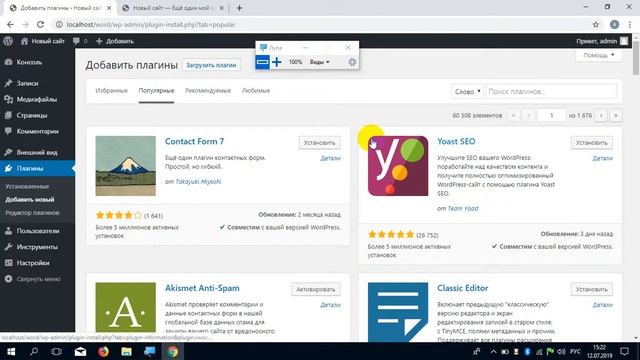Open the Windows Start menu
Screen dimensions: 640x360
(11, 351)
